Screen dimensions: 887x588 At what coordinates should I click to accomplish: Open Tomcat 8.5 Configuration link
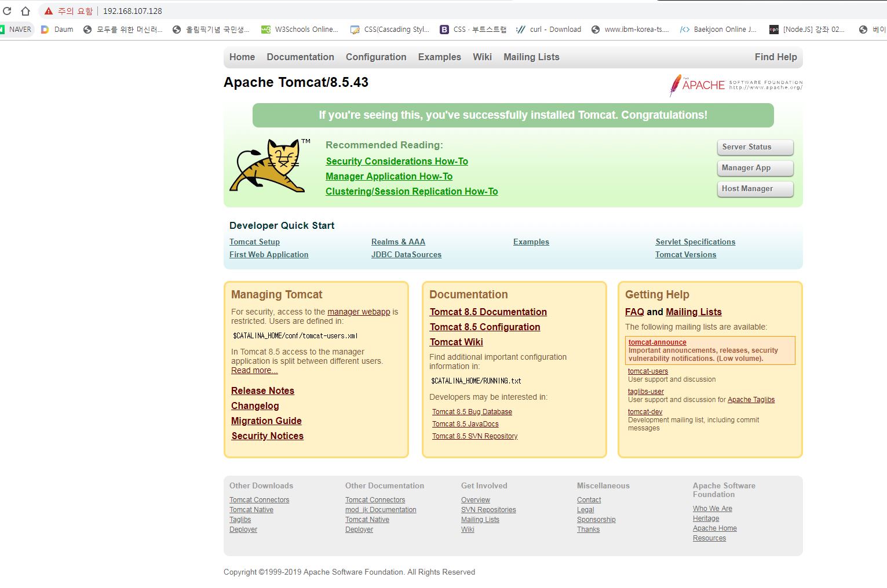coord(485,327)
